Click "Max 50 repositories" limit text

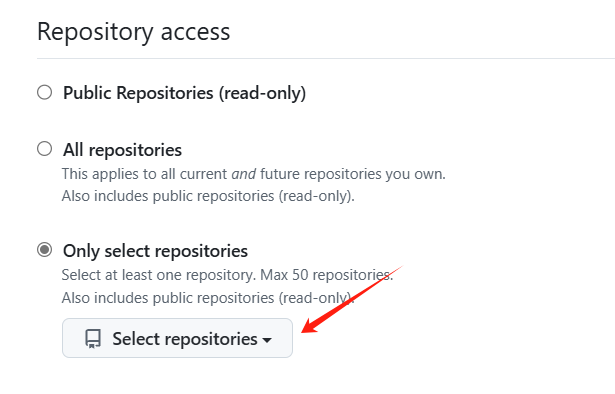coord(327,275)
